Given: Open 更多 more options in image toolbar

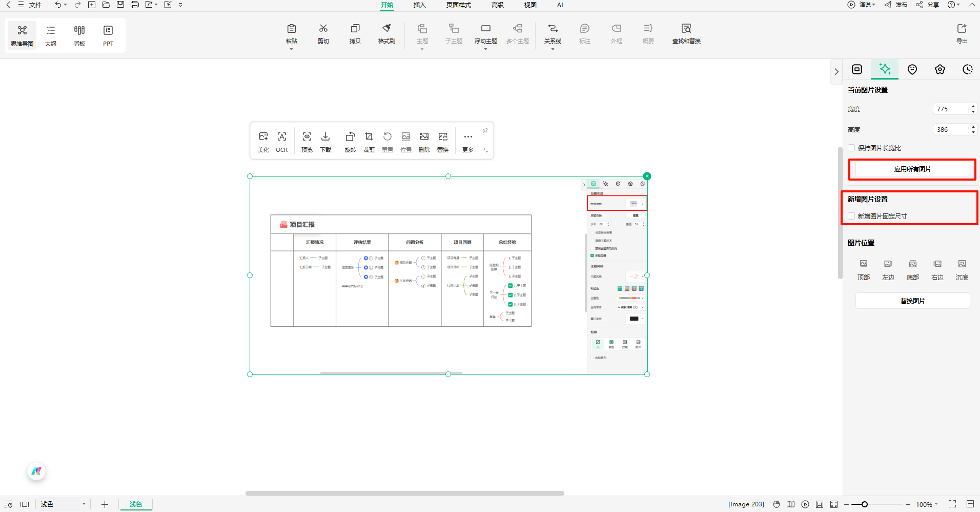Looking at the screenshot, I should coord(468,142).
